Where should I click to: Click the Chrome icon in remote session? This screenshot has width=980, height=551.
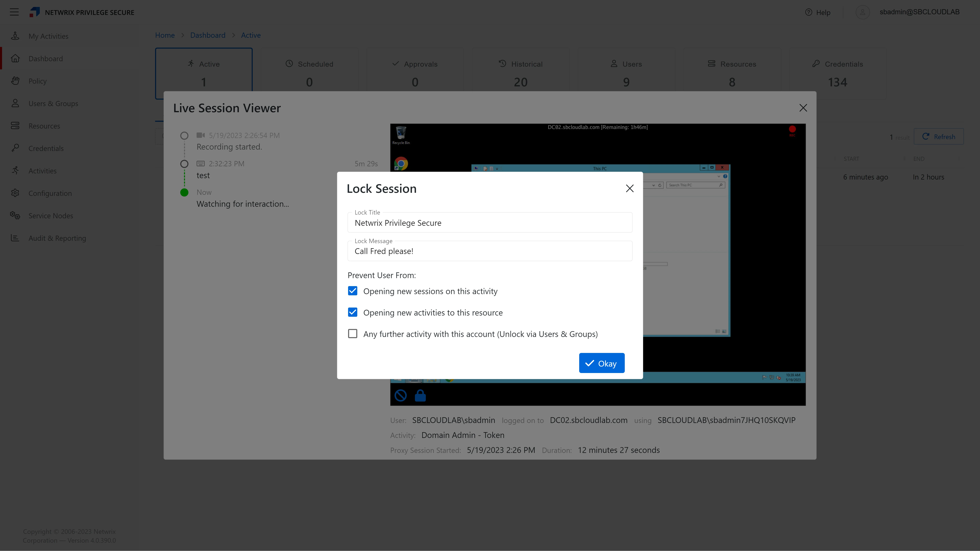pyautogui.click(x=401, y=164)
